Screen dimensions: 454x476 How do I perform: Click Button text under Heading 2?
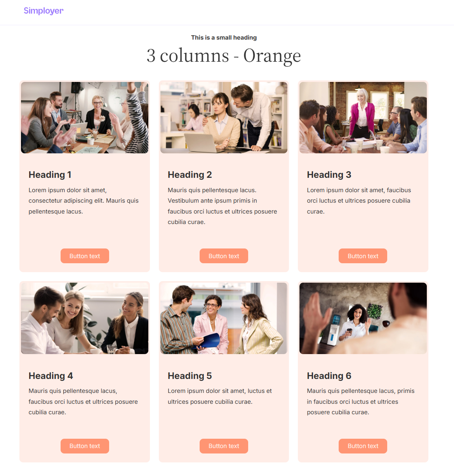224,256
